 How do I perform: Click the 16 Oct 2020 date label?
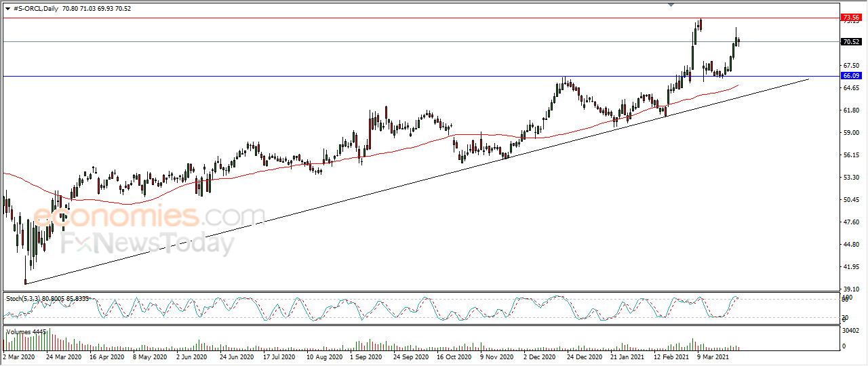pyautogui.click(x=454, y=356)
